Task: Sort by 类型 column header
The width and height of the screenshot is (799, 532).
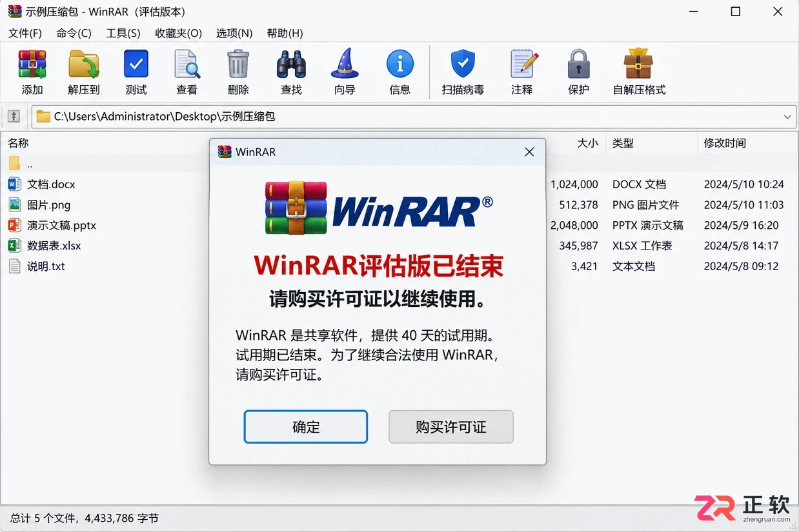Action: click(x=623, y=143)
